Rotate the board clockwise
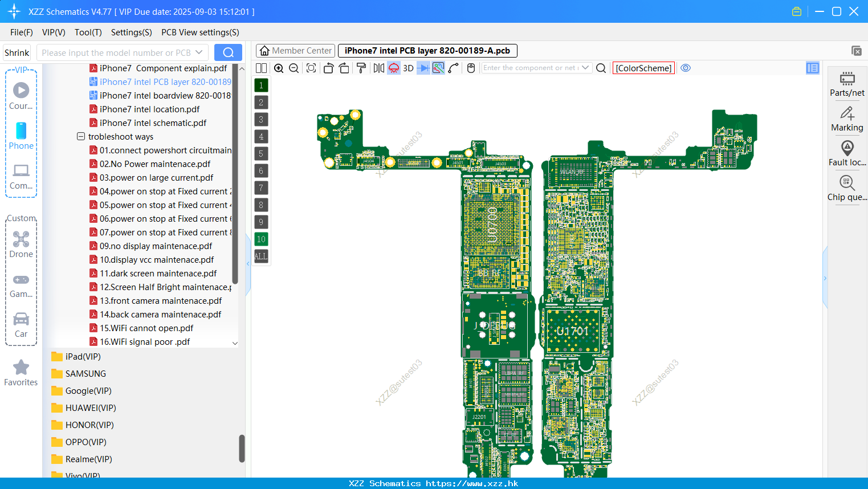Viewport: 868px width, 489px height. pos(344,68)
